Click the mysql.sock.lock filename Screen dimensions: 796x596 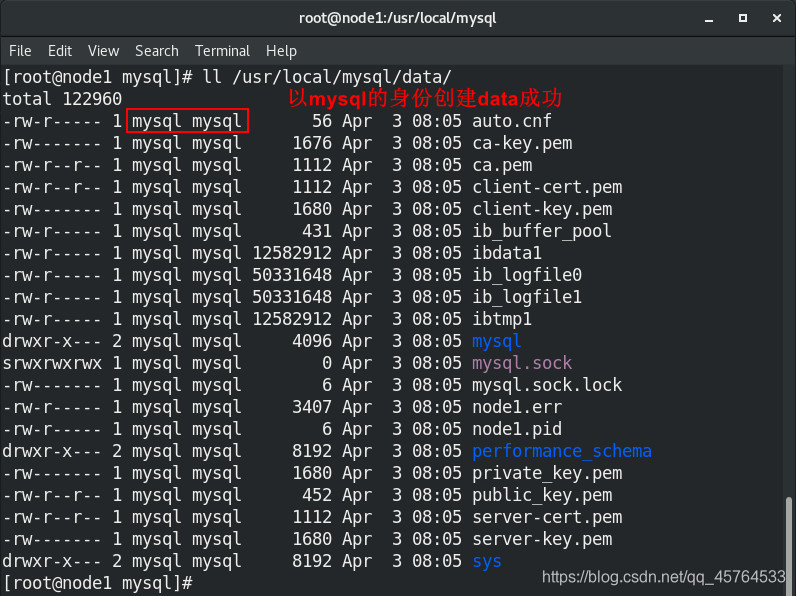(547, 385)
